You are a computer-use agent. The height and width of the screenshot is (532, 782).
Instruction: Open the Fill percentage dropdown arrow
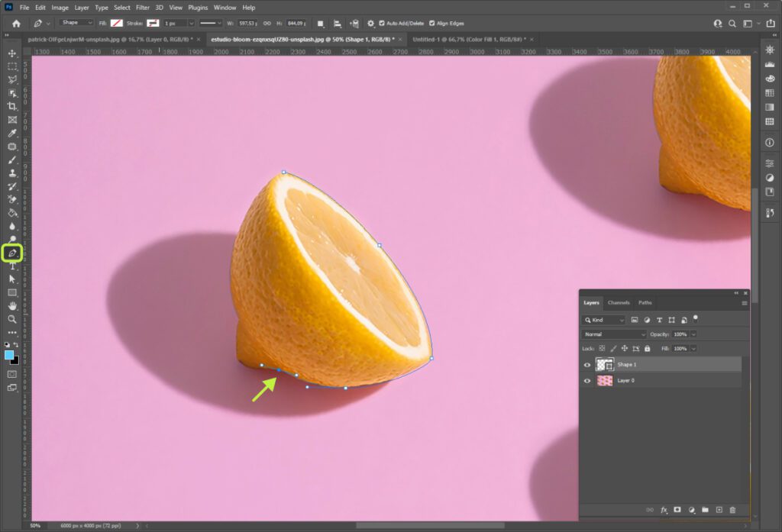pos(693,349)
